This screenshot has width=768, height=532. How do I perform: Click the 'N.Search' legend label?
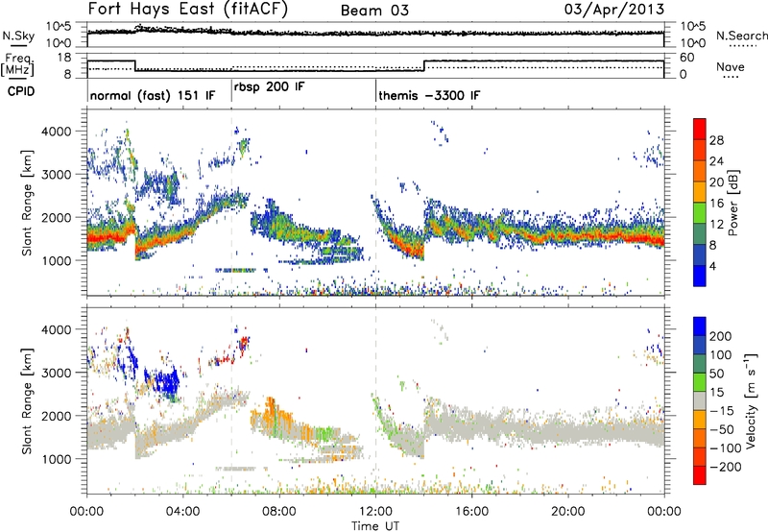point(741,36)
